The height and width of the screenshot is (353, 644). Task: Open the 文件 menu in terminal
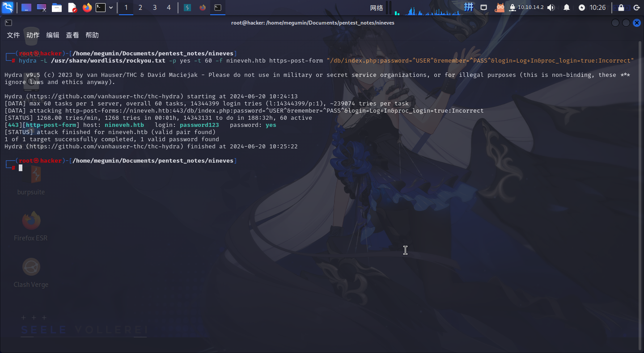coord(13,35)
